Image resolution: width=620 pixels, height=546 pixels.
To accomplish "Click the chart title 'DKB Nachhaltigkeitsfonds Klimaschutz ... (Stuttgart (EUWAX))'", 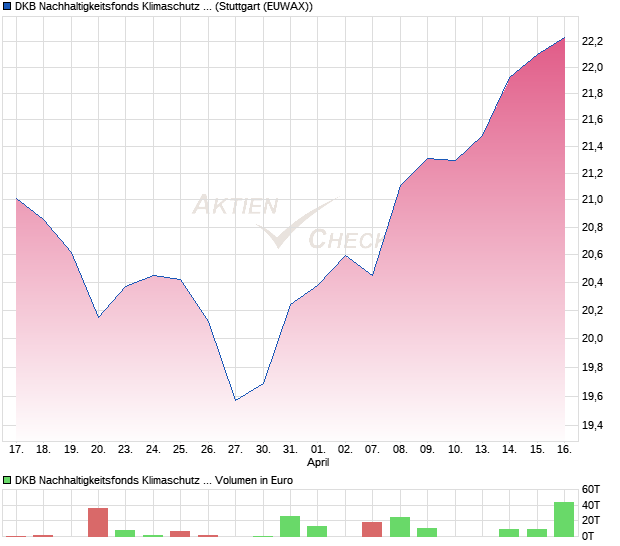I will (164, 7).
